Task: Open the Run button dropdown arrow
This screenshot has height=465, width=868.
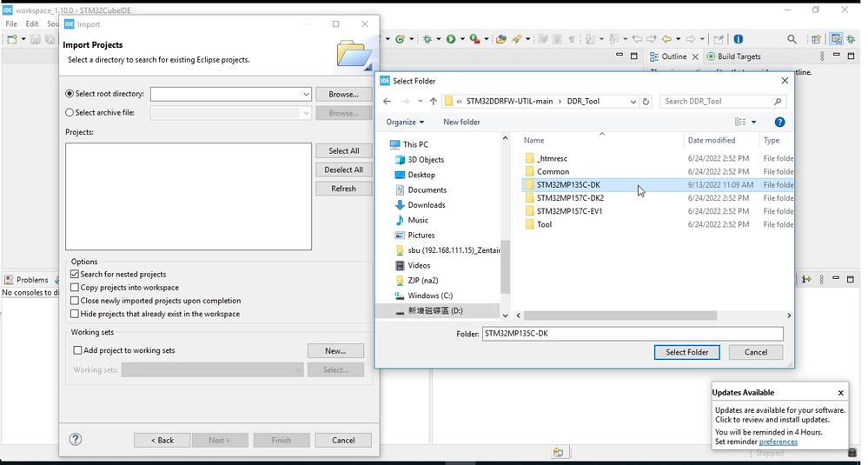Action: pos(461,39)
